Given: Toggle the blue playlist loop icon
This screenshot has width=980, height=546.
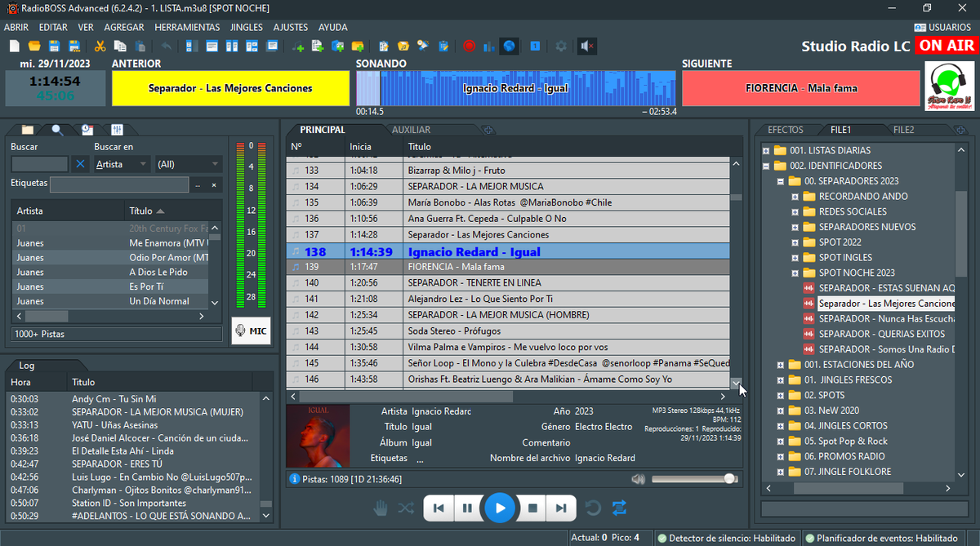Looking at the screenshot, I should pos(620,508).
